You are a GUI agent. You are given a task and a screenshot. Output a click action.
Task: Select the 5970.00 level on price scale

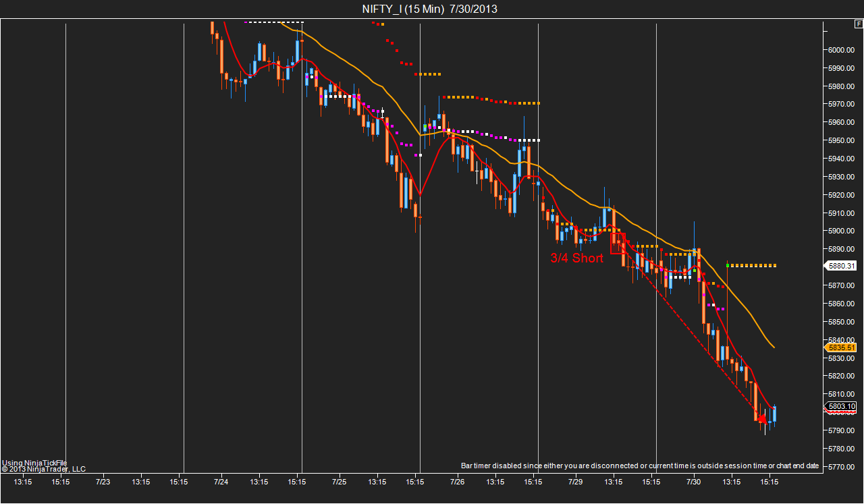[842, 105]
